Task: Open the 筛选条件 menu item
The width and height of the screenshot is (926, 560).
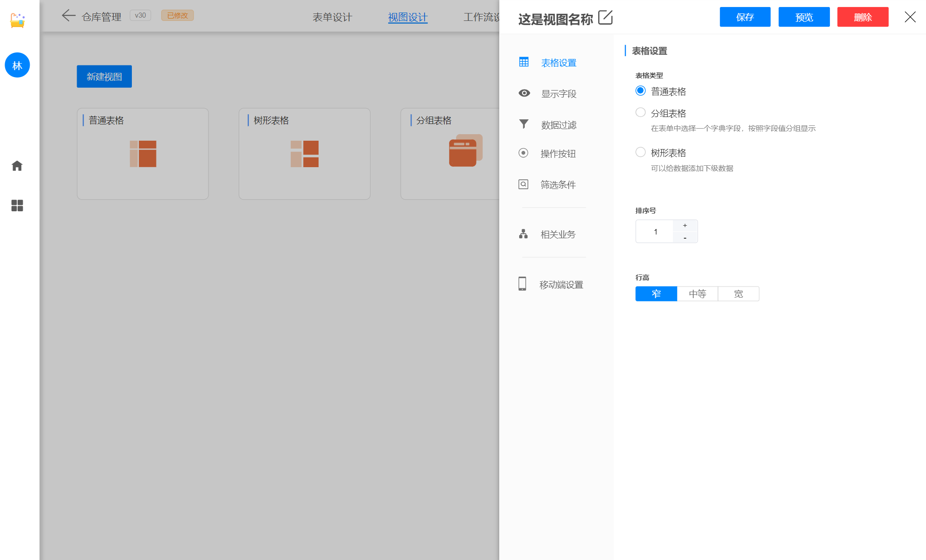Action: (558, 185)
